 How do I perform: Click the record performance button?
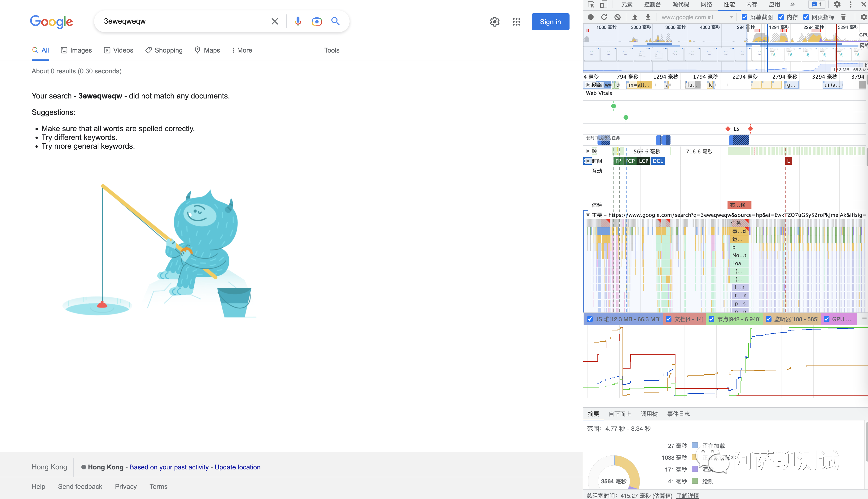(591, 17)
